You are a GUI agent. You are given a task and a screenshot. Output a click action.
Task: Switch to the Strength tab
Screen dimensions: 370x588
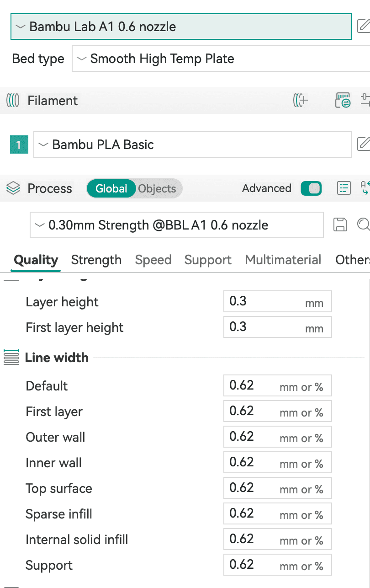96,260
